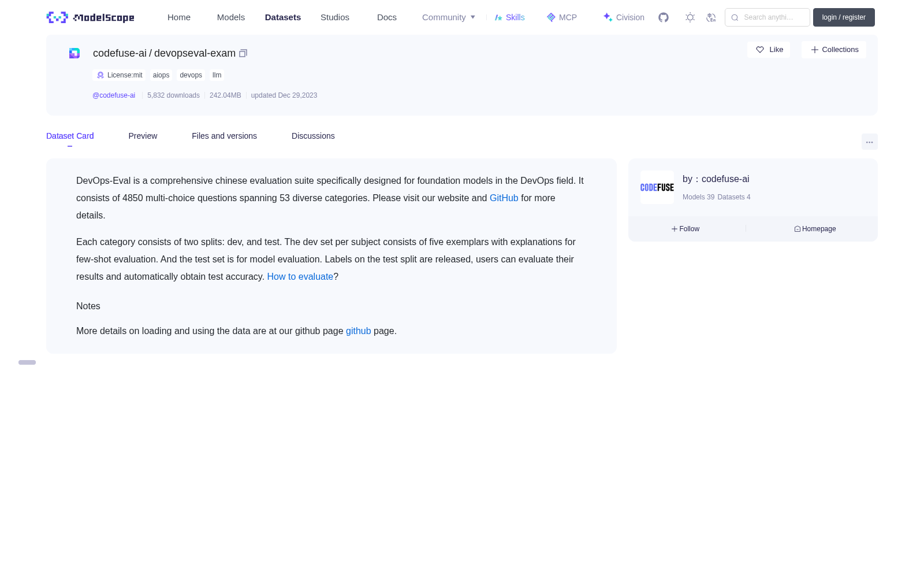This screenshot has height=578, width=924.
Task: Click the 242.04MB size text
Action: [225, 95]
